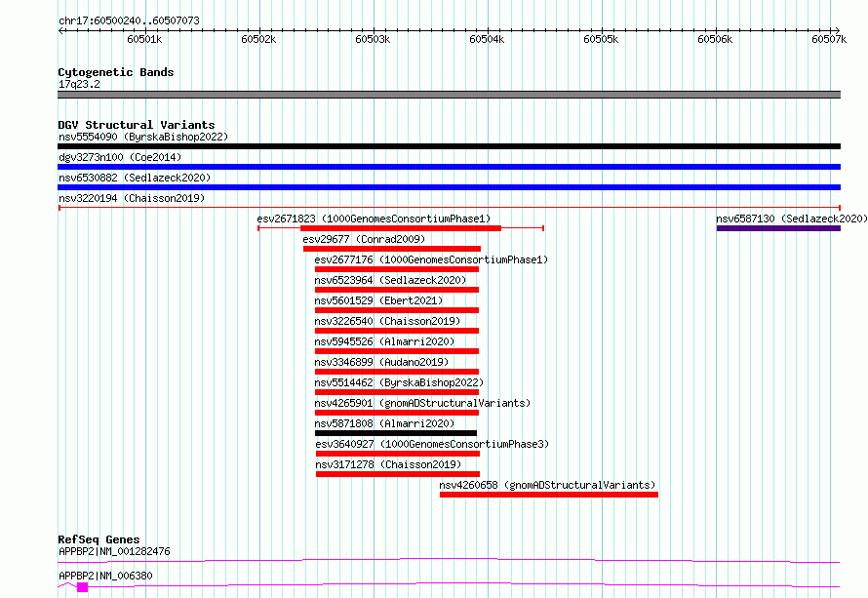Click nsv5871808 (Almarri2020) label
This screenshot has height=598, width=868.
[384, 423]
